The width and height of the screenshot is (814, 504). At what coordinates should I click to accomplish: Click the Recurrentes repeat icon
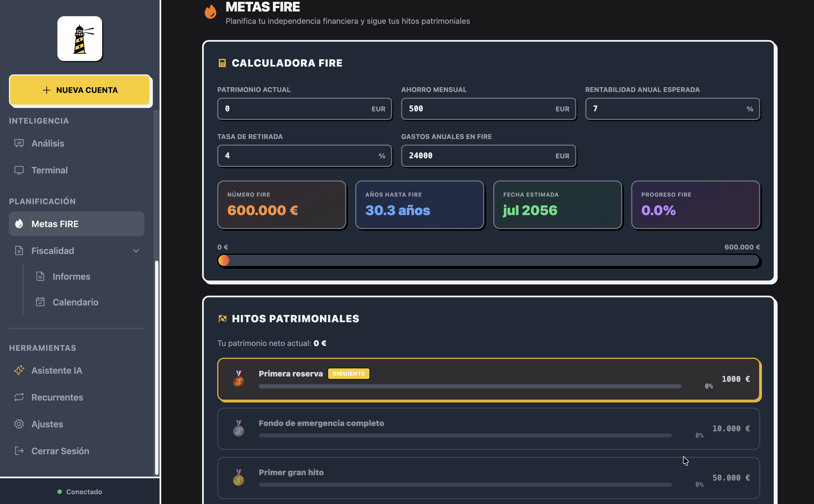click(19, 397)
